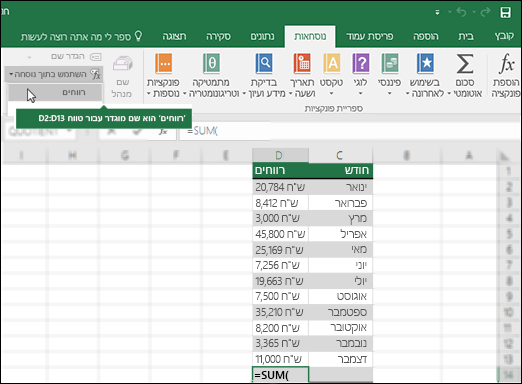This screenshot has height=384, width=522.
Task: Click the דצמבר month cell
Action: click(x=340, y=359)
